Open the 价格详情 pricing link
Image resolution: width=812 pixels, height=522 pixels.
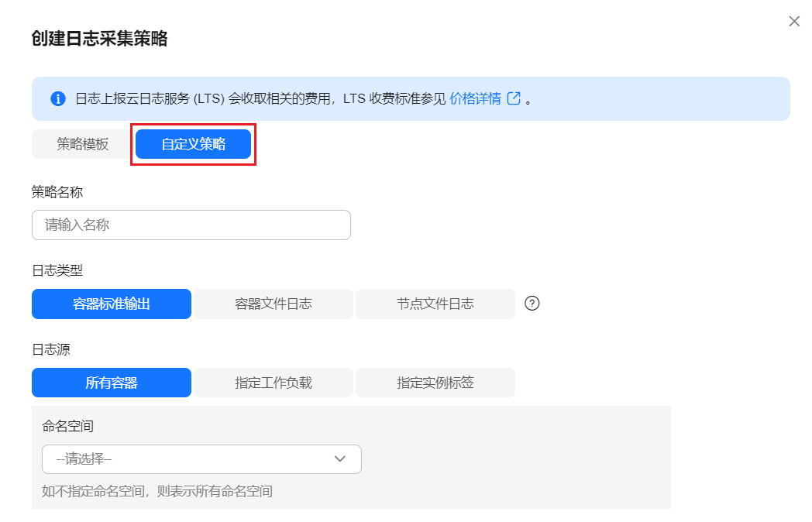tap(475, 98)
